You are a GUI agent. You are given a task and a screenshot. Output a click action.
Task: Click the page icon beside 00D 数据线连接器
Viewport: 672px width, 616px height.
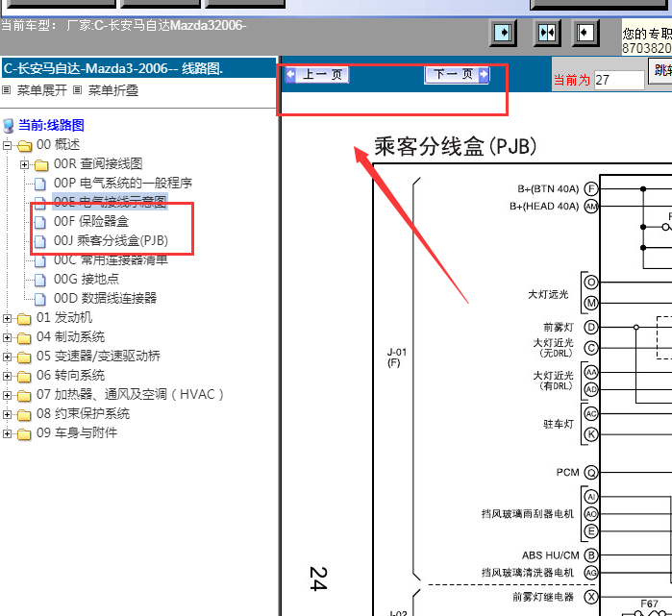pos(39,299)
